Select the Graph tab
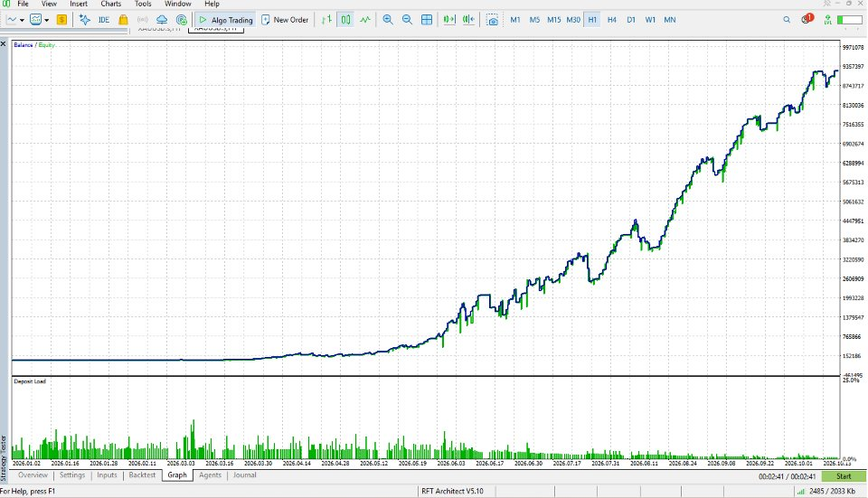Image resolution: width=868 pixels, height=498 pixels. (177, 475)
